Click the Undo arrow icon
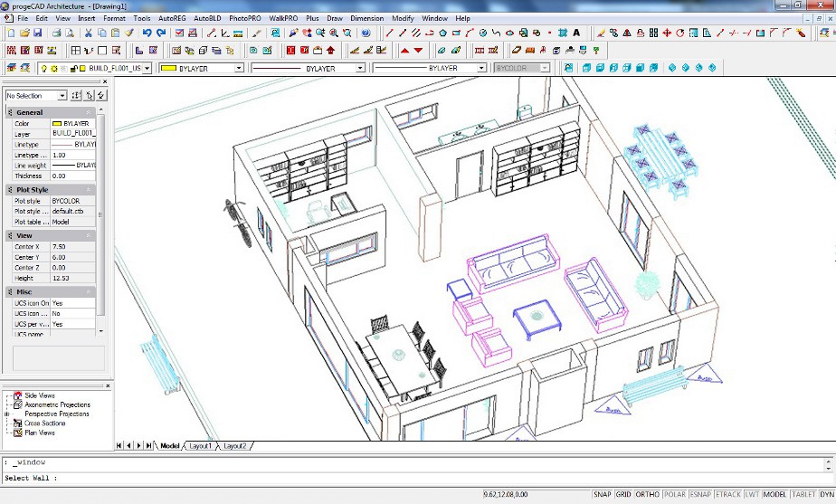The width and height of the screenshot is (836, 504). pos(147,33)
